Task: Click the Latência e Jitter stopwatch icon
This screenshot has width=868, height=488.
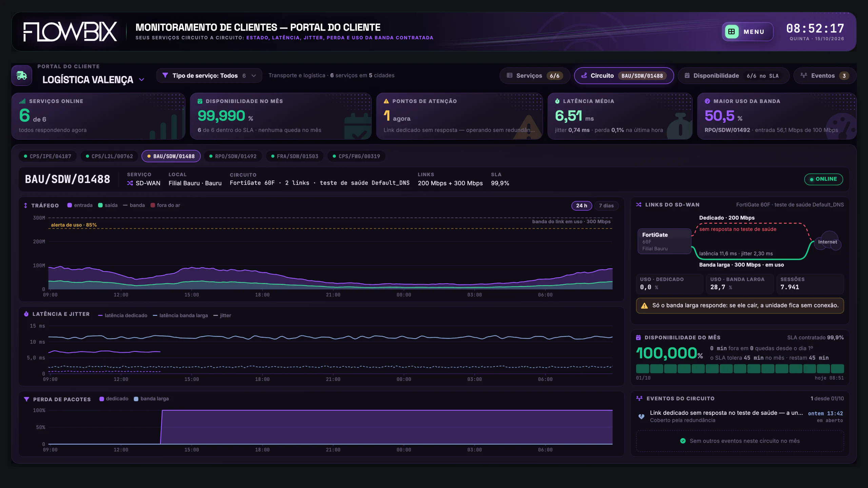Action: coord(26,314)
